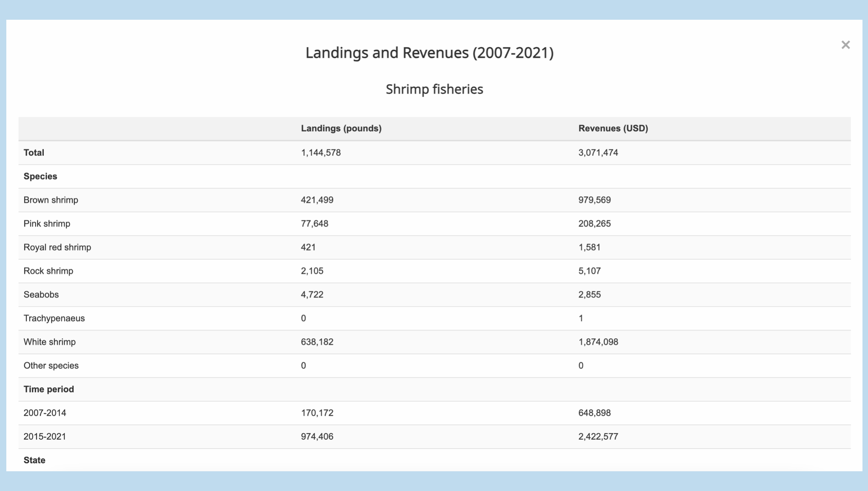
Task: Click the White shrimp row label
Action: [x=50, y=342]
